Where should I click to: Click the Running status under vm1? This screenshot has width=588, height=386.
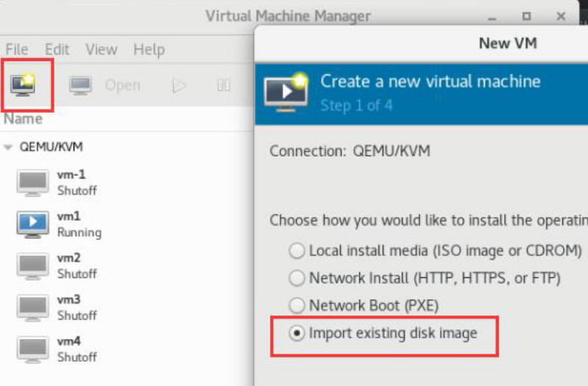79,232
